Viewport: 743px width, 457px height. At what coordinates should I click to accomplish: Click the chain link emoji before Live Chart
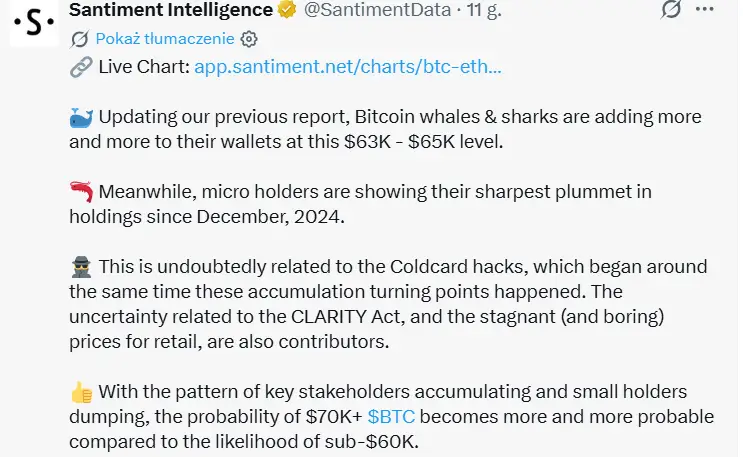(81, 67)
